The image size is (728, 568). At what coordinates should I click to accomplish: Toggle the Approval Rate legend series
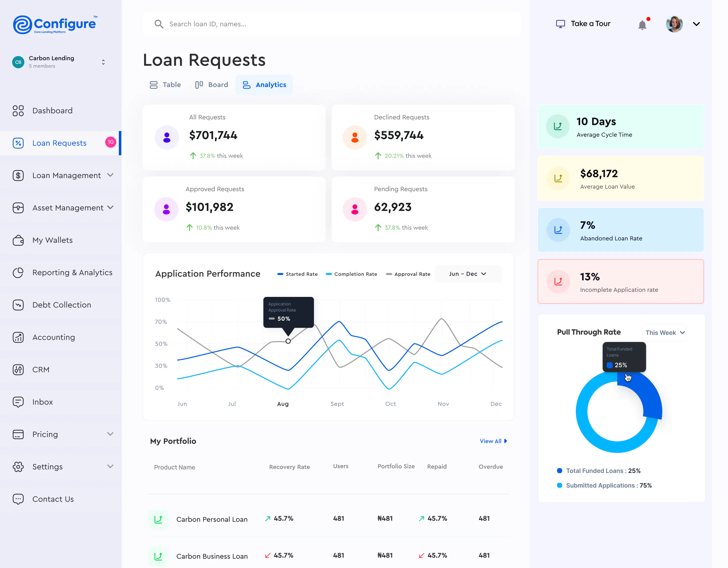click(408, 274)
